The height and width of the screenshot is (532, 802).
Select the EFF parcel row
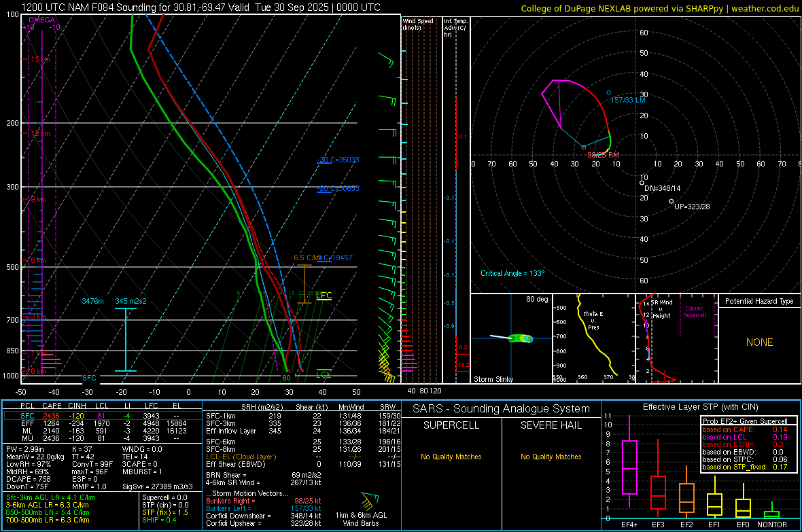pos(103,423)
